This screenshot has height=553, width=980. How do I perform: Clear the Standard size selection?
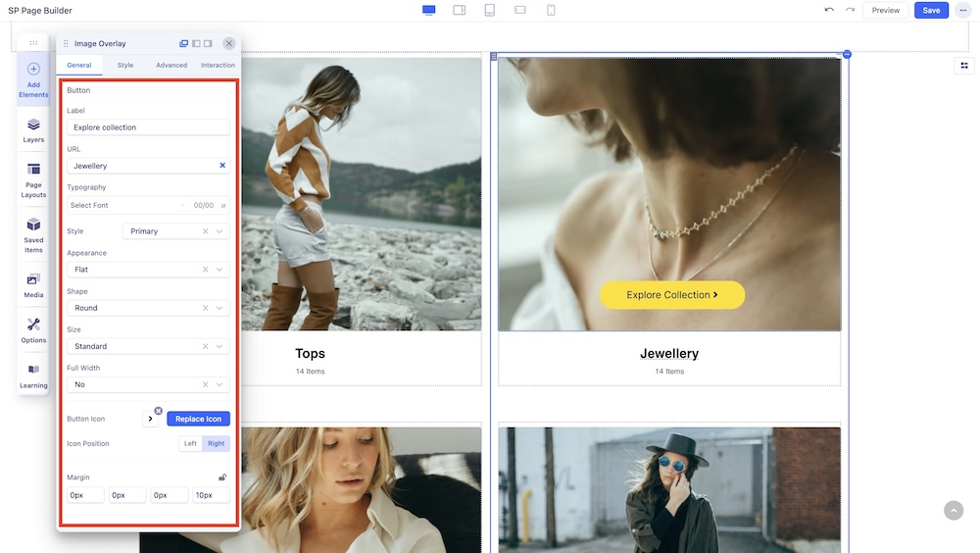point(205,346)
